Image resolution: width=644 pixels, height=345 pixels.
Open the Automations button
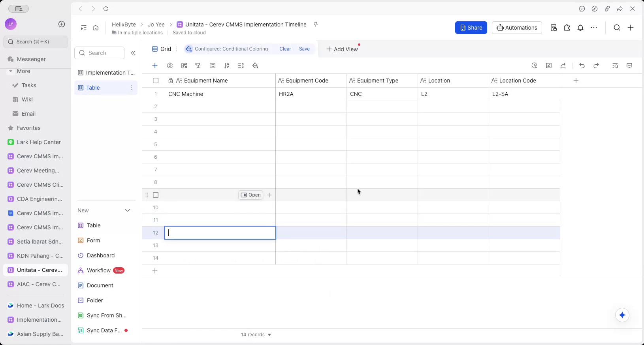(517, 28)
